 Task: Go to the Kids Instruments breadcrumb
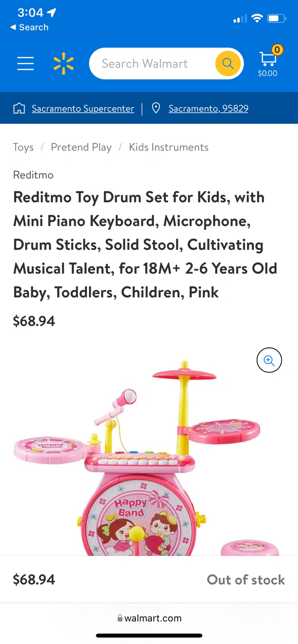point(169,147)
